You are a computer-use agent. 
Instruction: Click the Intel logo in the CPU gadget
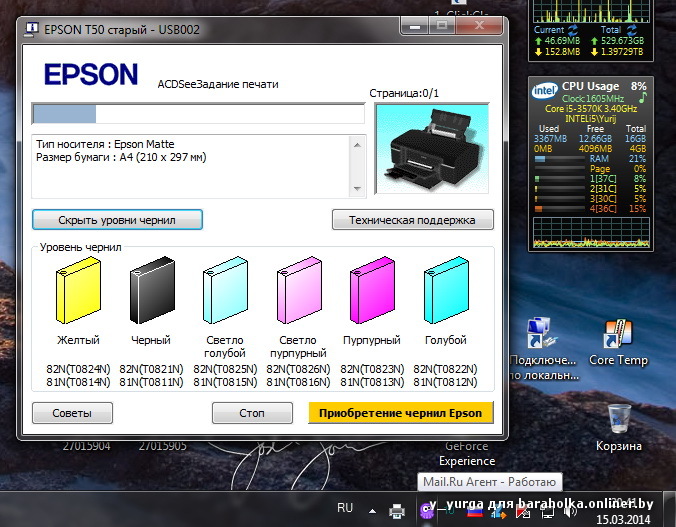click(x=545, y=91)
